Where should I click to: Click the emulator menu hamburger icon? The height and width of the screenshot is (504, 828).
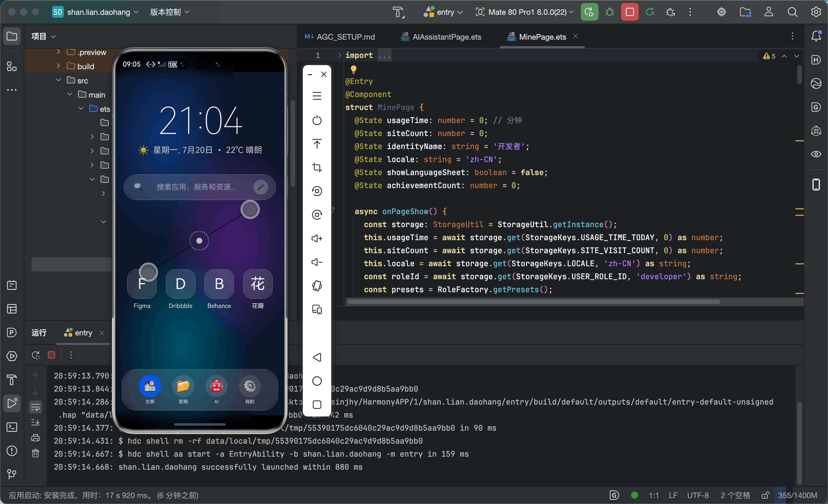pyautogui.click(x=317, y=96)
